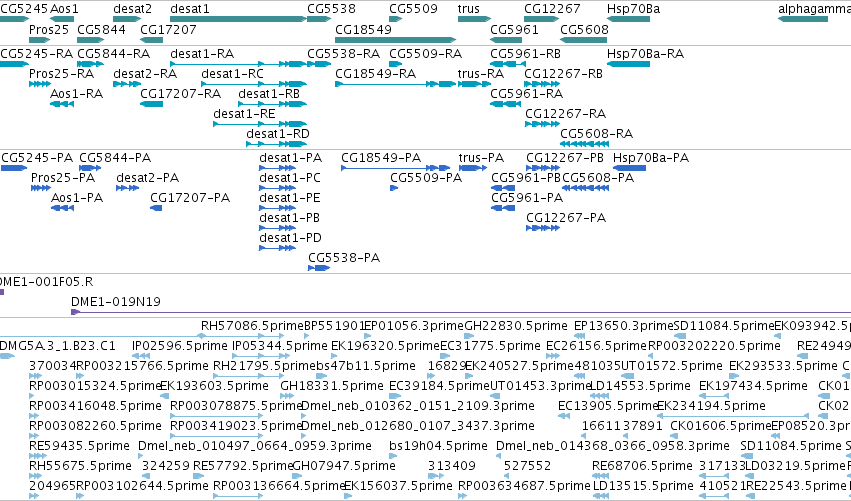Click the alphagamma gene label
Image resolution: width=851 pixels, height=501 pixels.
[814, 9]
